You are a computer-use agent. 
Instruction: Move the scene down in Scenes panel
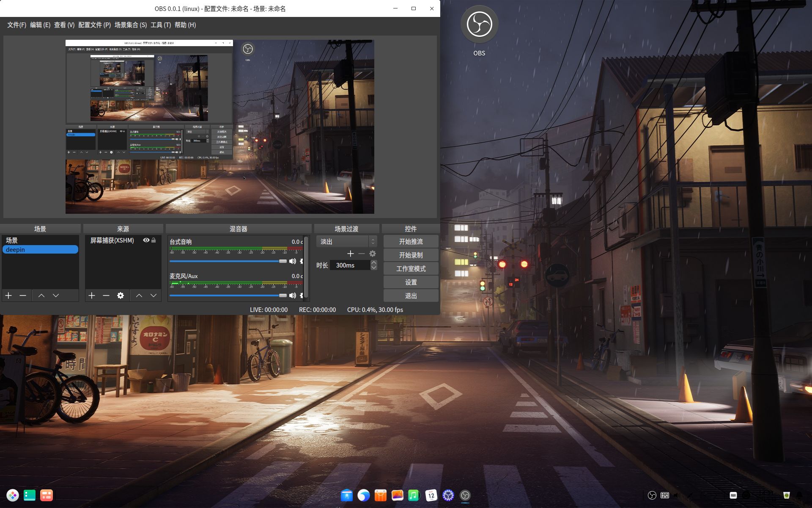click(x=56, y=295)
